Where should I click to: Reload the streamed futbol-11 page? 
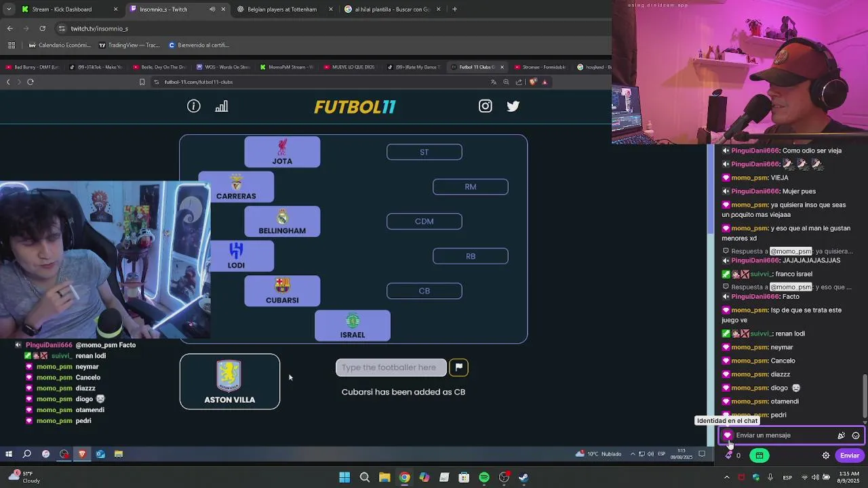tap(31, 82)
